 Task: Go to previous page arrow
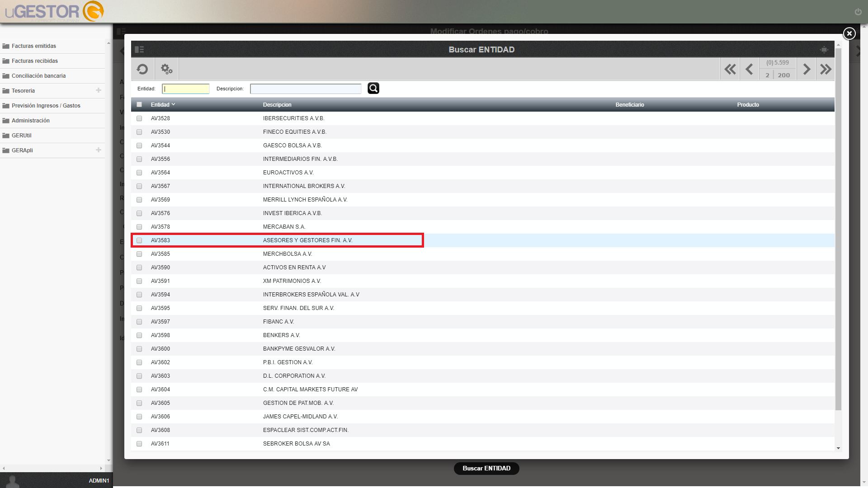pyautogui.click(x=749, y=69)
